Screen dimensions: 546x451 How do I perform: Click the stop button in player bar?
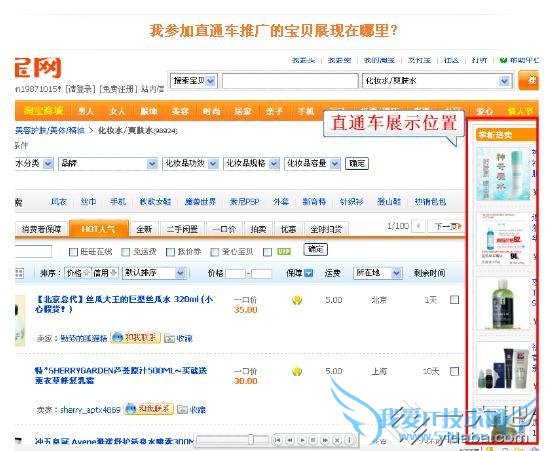313,440
